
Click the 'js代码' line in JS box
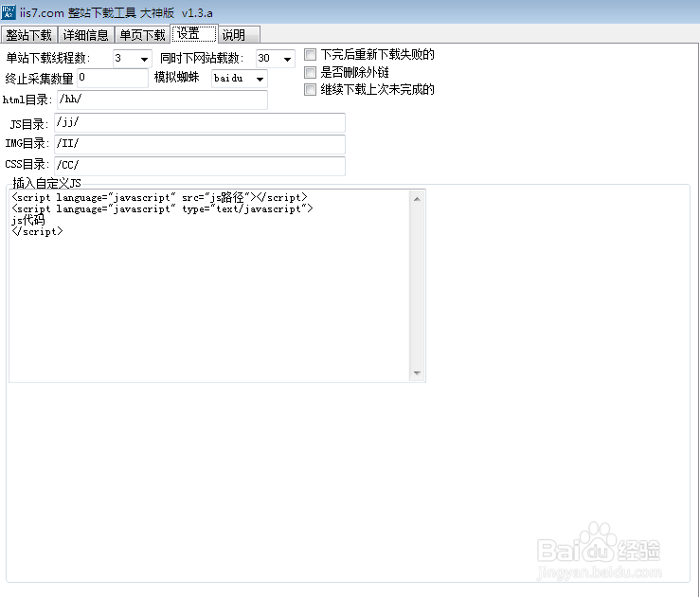(x=28, y=220)
